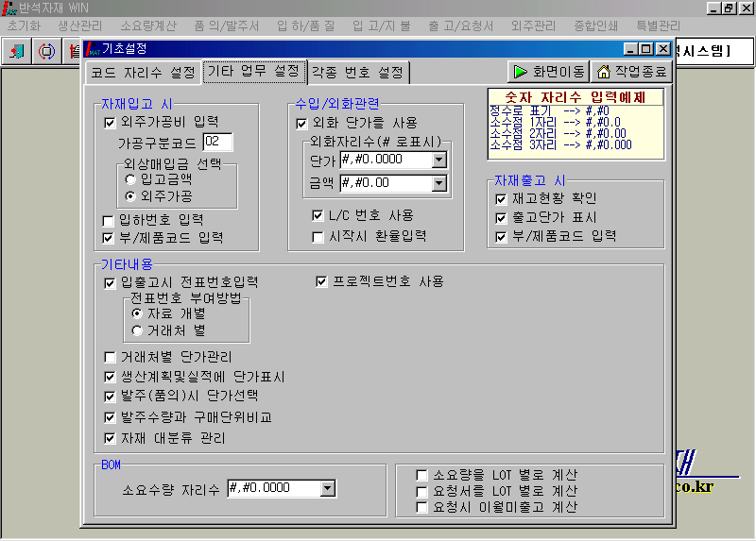Select 외주가공 radio option
The width and height of the screenshot is (756, 541).
click(x=130, y=196)
